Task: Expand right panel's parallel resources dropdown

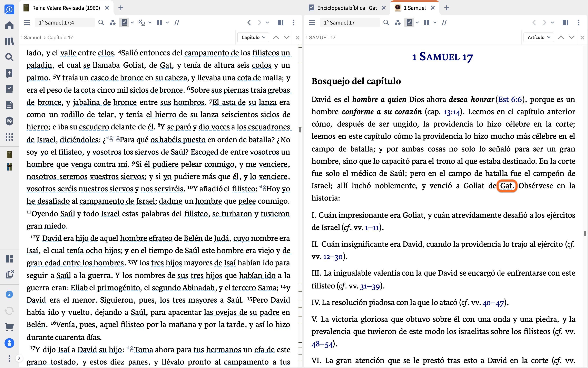Action: click(x=435, y=23)
